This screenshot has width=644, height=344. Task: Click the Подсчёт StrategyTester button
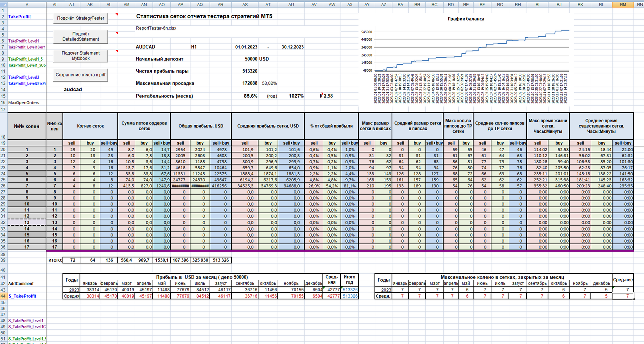click(x=81, y=18)
